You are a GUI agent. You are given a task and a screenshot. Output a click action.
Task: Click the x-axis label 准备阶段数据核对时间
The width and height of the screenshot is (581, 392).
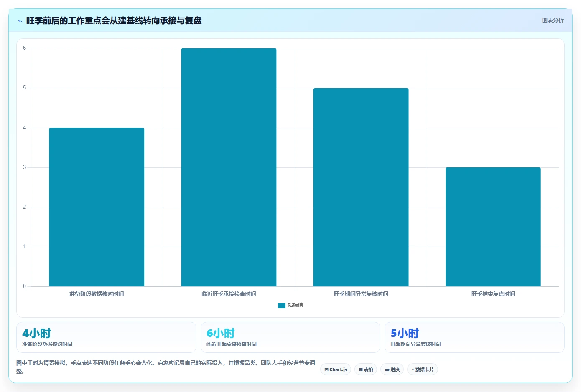pos(97,294)
